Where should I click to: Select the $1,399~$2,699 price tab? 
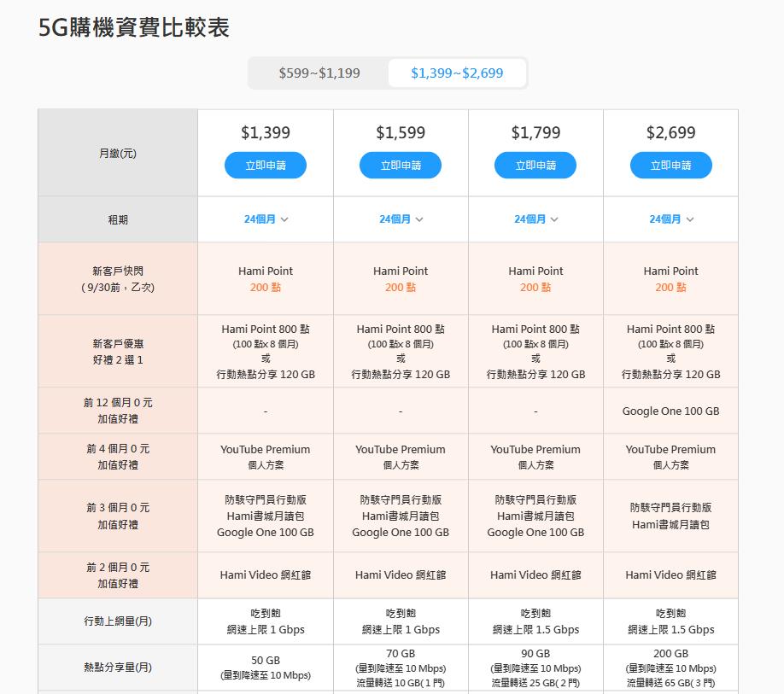(457, 73)
